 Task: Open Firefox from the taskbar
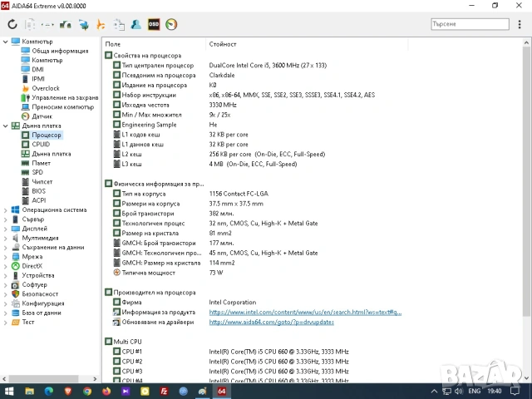(106, 392)
